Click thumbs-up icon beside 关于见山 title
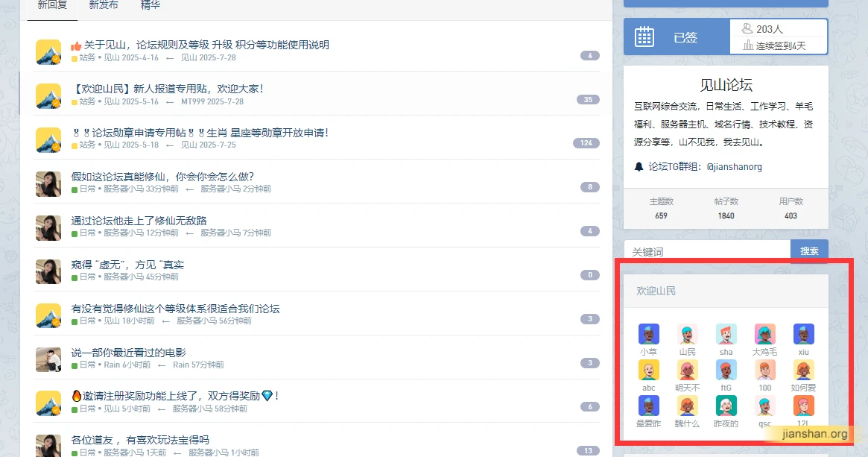The image size is (868, 457). coord(77,45)
